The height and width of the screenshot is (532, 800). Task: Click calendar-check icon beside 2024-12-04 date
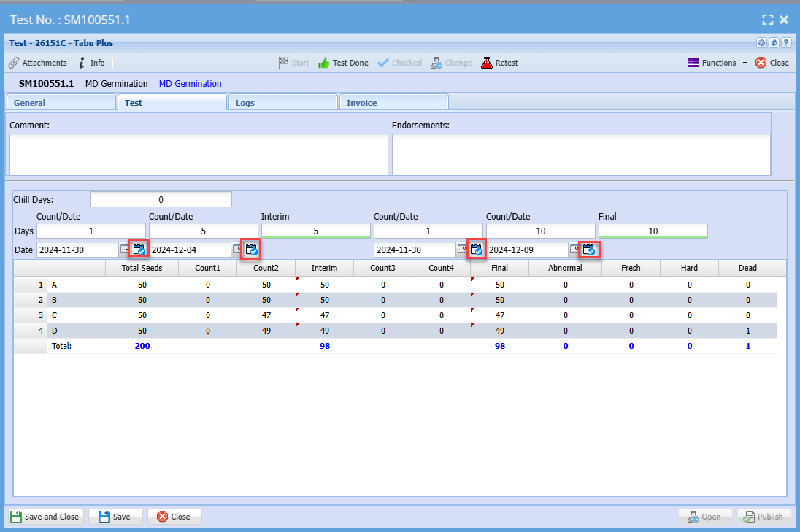pos(251,250)
